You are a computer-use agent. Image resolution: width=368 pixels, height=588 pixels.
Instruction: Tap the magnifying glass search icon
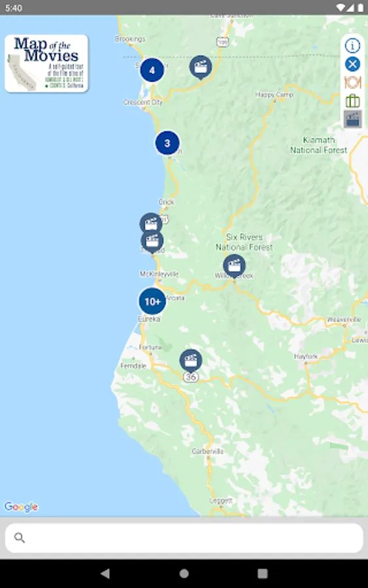click(x=20, y=538)
